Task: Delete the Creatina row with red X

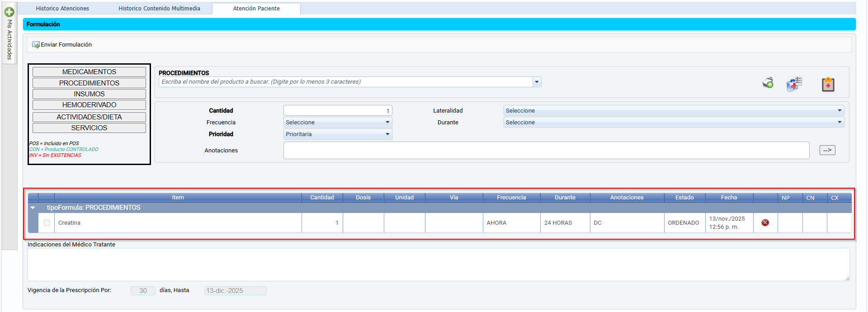Action: click(x=765, y=222)
